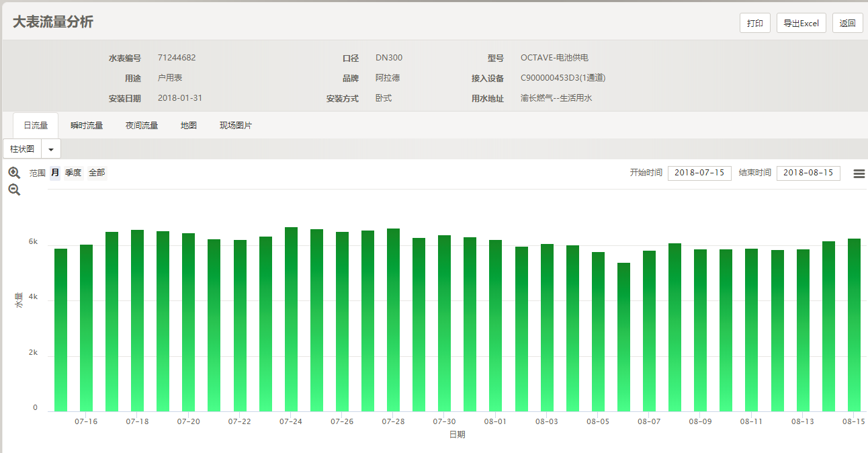Click the 大表流量分析 page title
This screenshot has height=453, width=868.
(53, 22)
